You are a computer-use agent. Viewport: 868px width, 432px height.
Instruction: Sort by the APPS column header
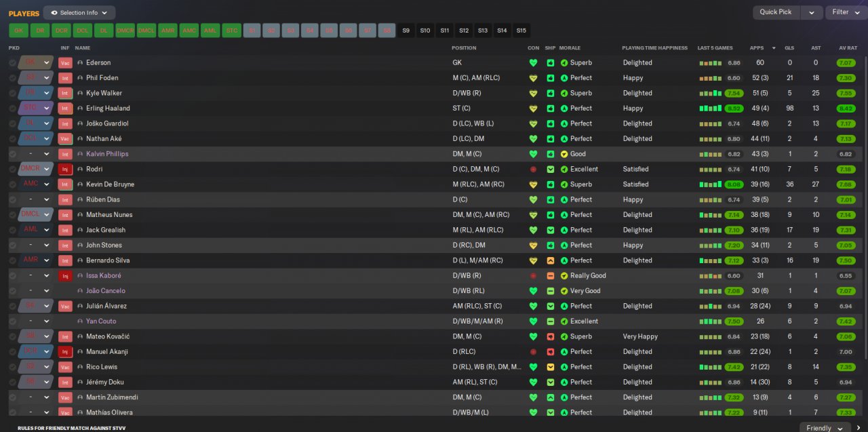[757, 48]
